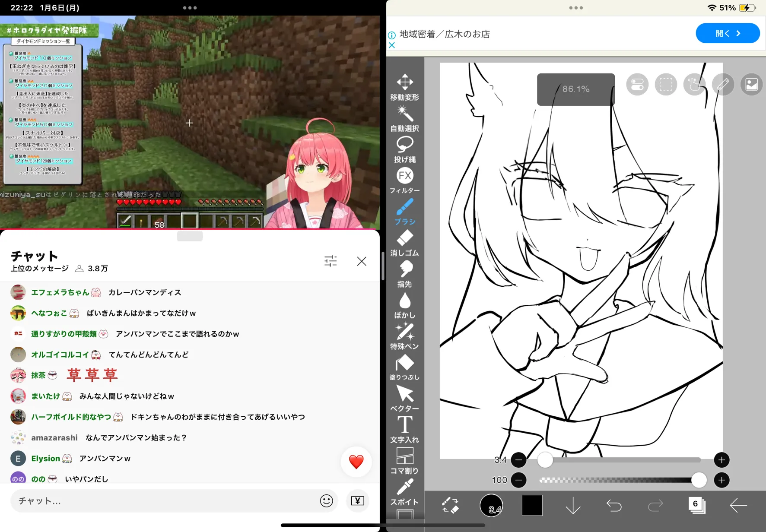Open エフェメラちゃん user's chat message
Image resolution: width=766 pixels, height=532 pixels.
tap(190, 292)
